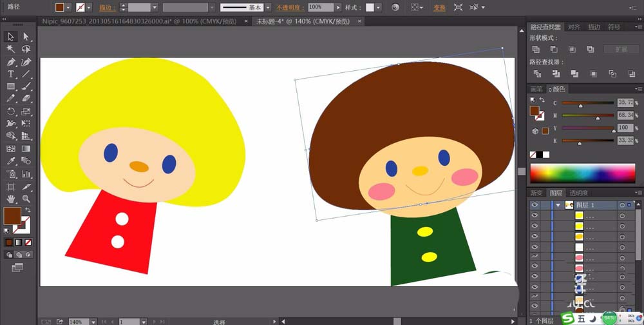Click the Unite shape mode in Pathfinder
This screenshot has height=325, width=644.
coord(536,49)
